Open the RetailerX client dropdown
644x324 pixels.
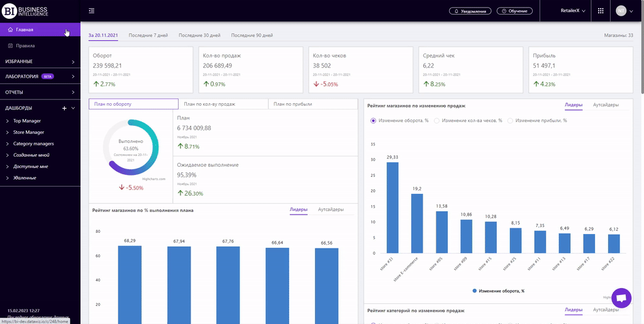tap(572, 11)
